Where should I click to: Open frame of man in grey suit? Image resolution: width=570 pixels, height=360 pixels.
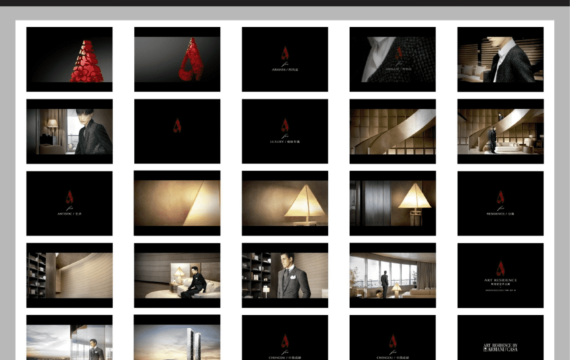(285, 275)
